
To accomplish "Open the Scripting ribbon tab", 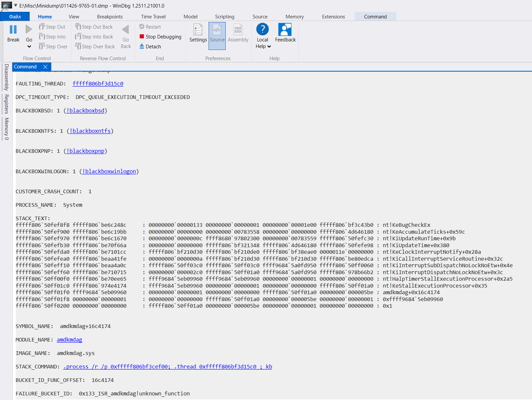I will pyautogui.click(x=225, y=16).
